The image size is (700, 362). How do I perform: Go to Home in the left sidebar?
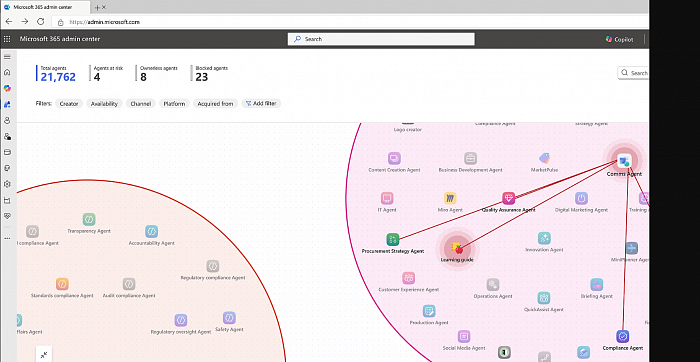(7, 72)
